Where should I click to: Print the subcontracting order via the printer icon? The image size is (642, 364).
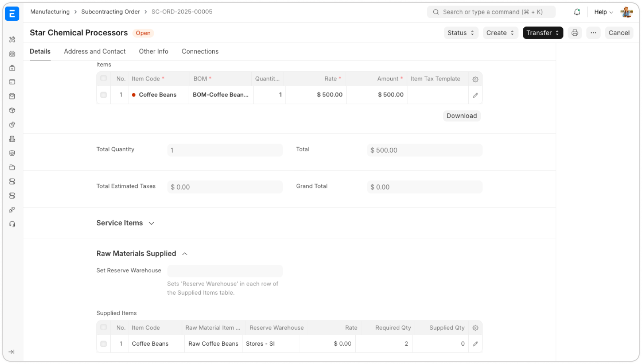575,33
